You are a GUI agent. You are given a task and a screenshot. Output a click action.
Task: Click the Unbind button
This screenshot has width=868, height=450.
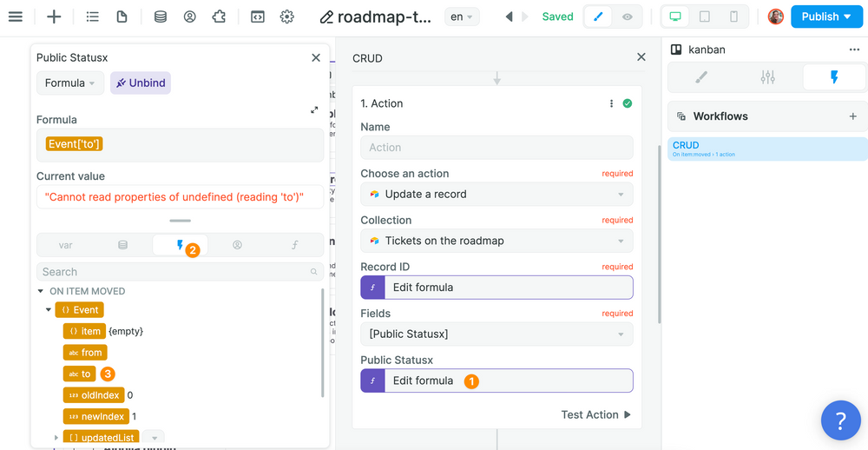[x=141, y=83]
